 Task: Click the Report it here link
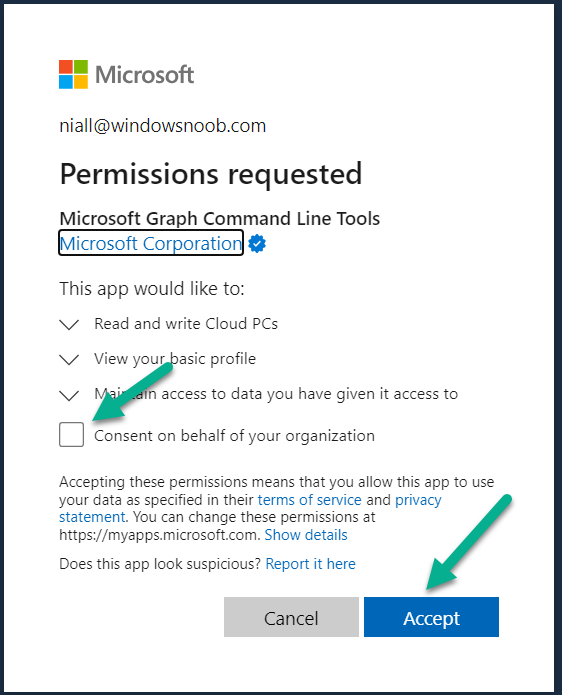pyautogui.click(x=310, y=564)
